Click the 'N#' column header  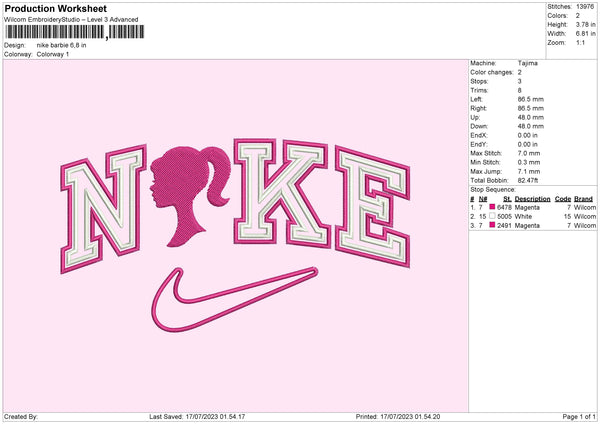(483, 199)
